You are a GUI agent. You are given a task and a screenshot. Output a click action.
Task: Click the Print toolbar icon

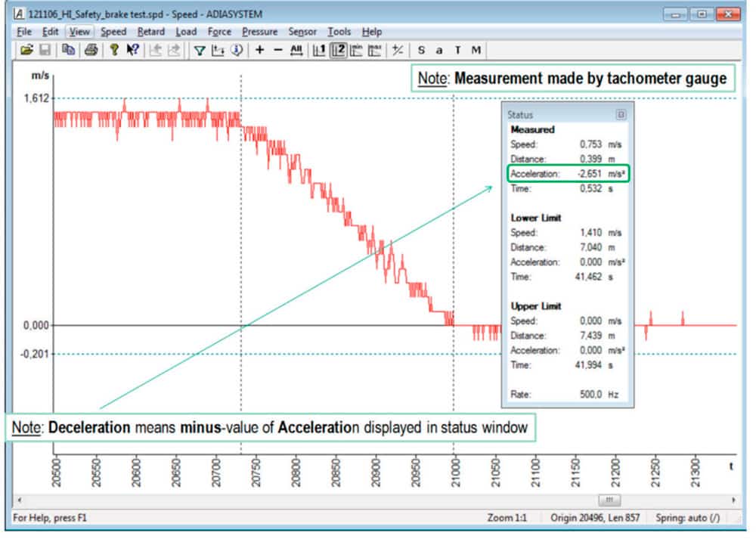point(91,50)
